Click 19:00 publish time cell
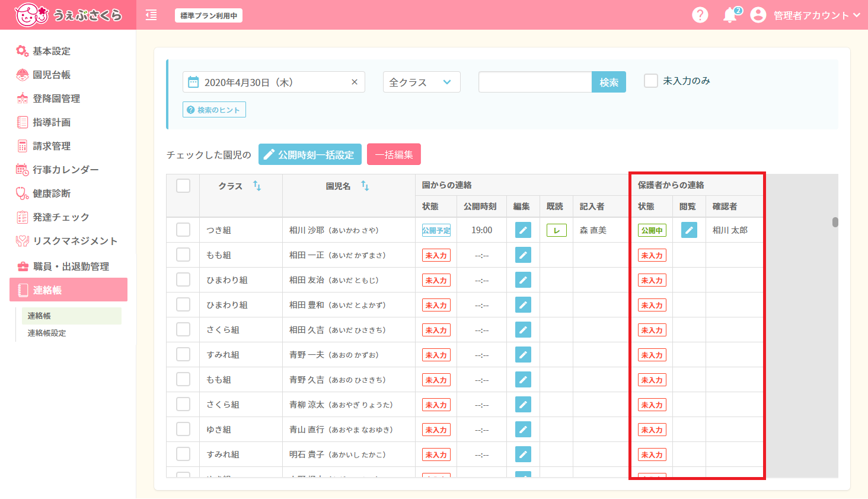This screenshot has height=499, width=868. (x=482, y=230)
